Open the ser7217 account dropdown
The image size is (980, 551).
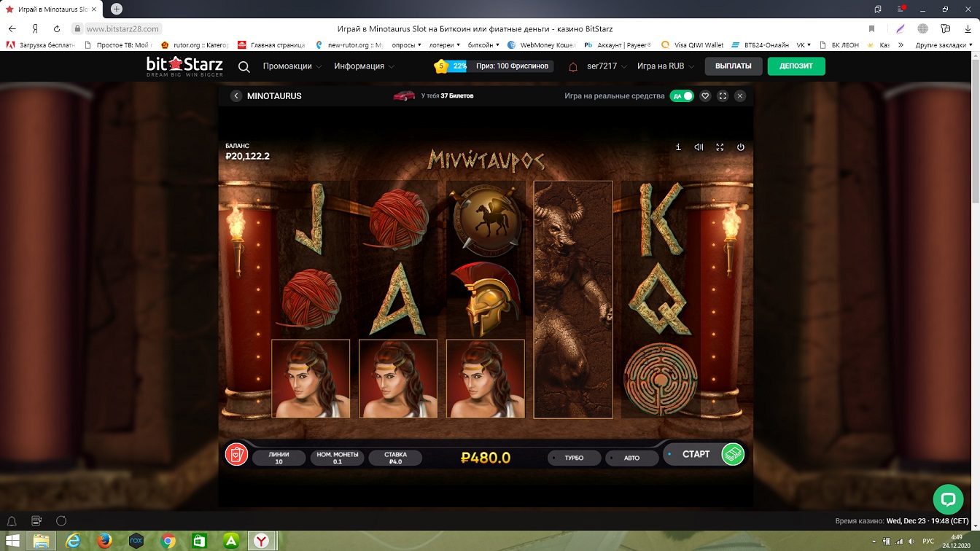607,66
